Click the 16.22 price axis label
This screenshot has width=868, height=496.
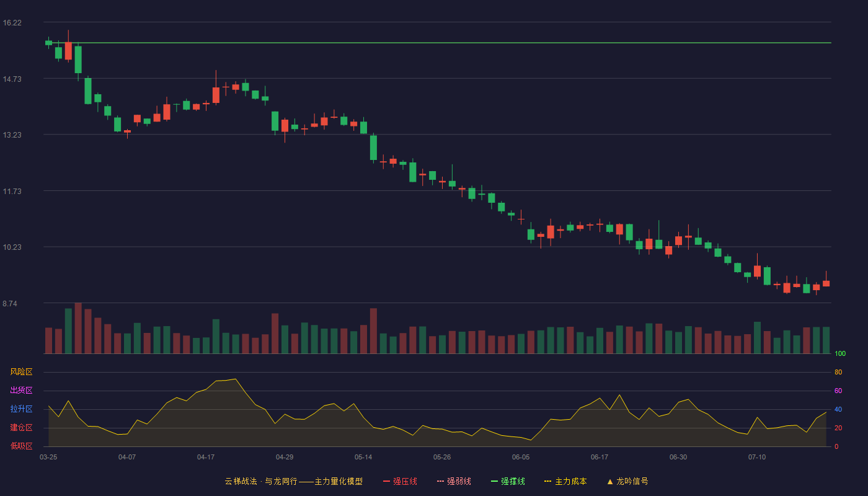(x=12, y=23)
